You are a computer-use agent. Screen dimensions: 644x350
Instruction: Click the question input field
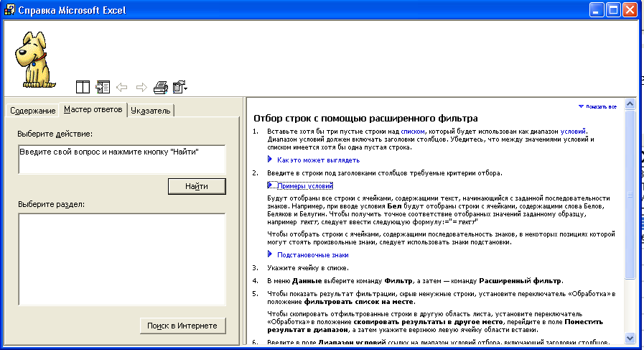(x=122, y=159)
